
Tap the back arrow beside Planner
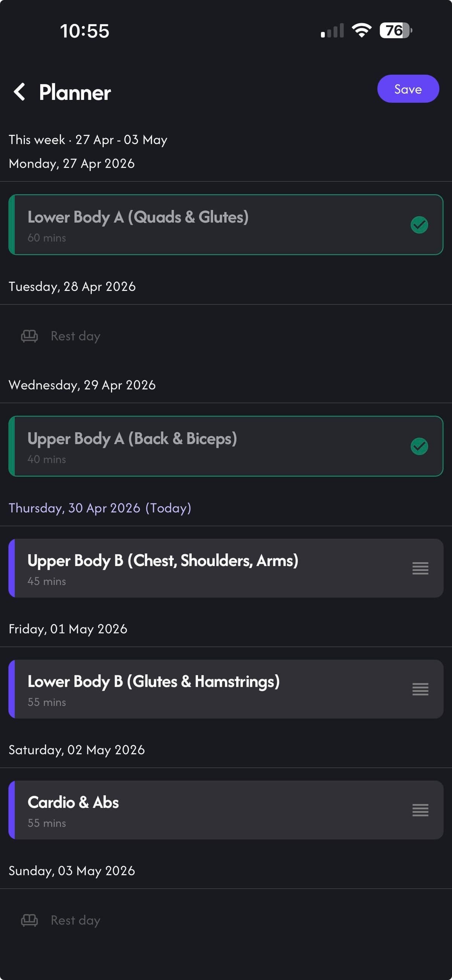(20, 92)
